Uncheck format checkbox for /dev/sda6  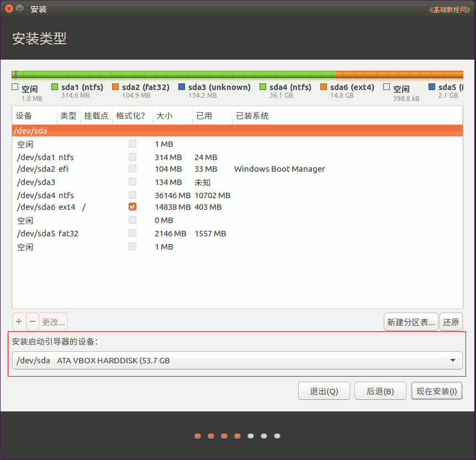133,207
